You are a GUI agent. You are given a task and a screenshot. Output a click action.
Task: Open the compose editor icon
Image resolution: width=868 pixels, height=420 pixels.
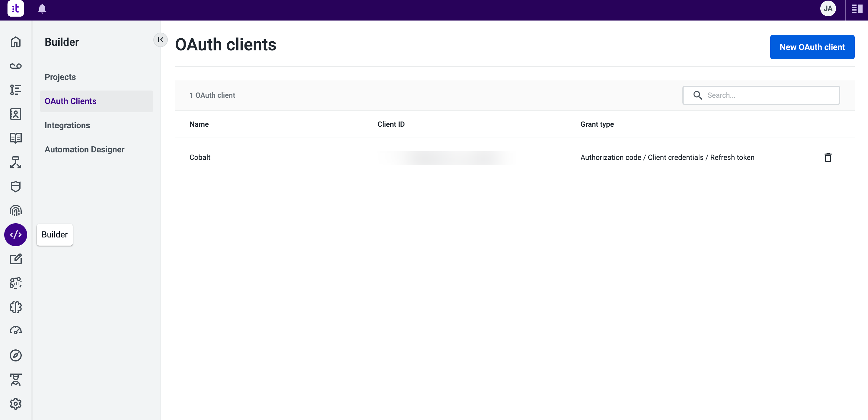coord(15,259)
